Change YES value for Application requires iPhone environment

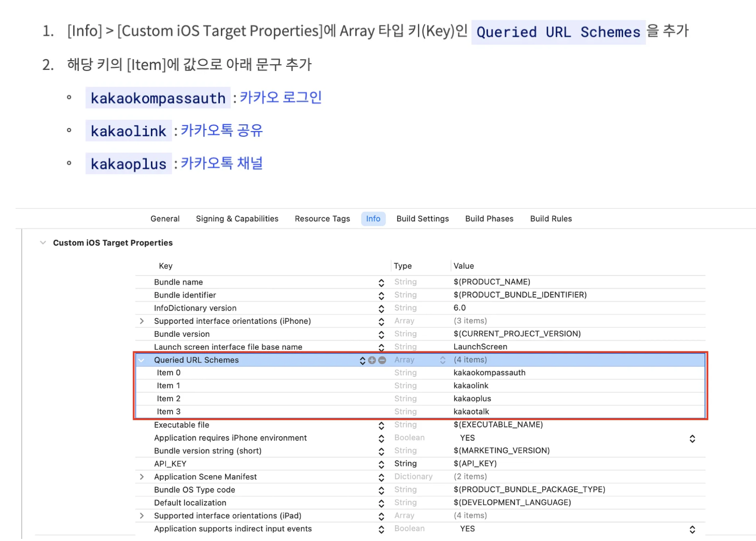tap(692, 438)
